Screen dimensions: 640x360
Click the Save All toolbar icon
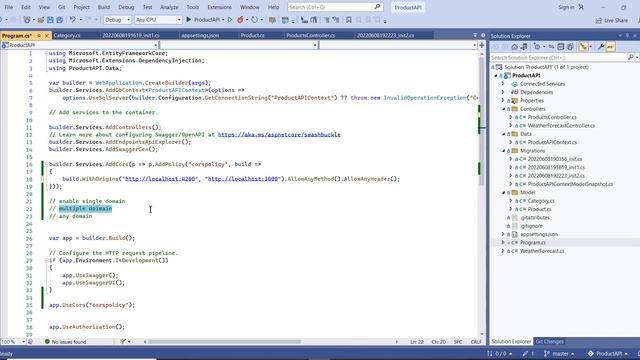(60, 20)
